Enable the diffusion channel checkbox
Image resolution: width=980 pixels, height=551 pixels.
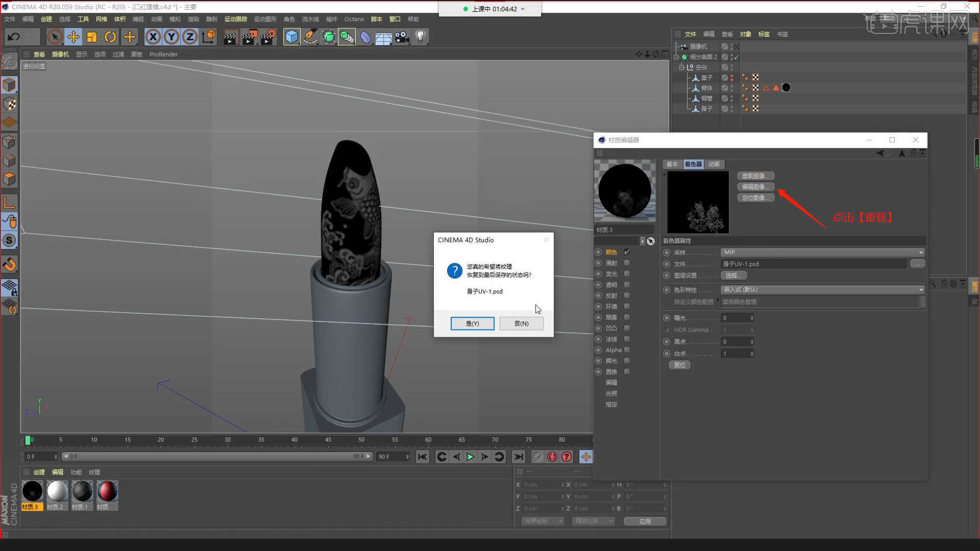tap(627, 263)
